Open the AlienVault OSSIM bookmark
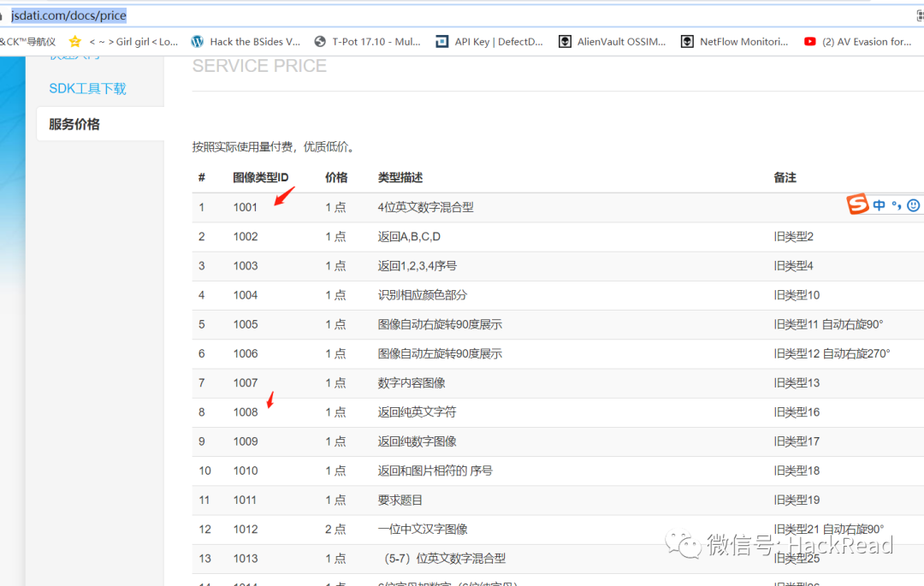924x586 pixels. click(612, 41)
